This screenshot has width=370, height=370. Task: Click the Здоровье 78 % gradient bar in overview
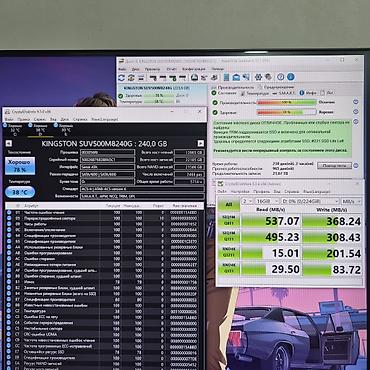point(286,112)
